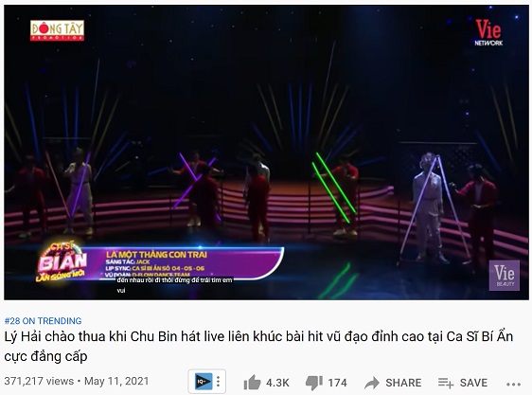Click the save-to-playlist icon
The width and height of the screenshot is (532, 395).
click(x=446, y=383)
